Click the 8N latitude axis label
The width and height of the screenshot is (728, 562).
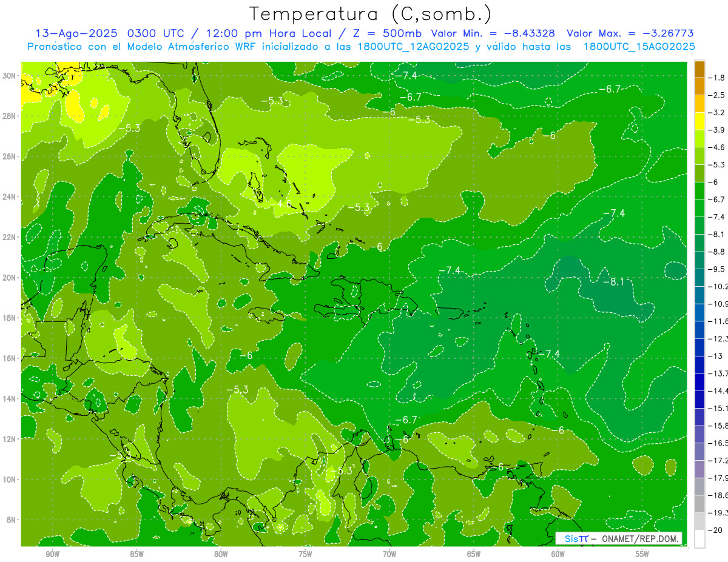tap(10, 520)
